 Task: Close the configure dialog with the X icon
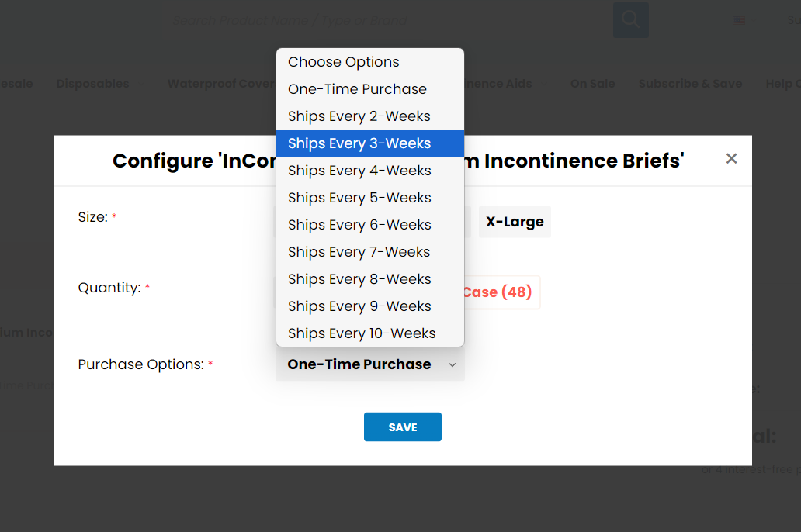tap(731, 159)
